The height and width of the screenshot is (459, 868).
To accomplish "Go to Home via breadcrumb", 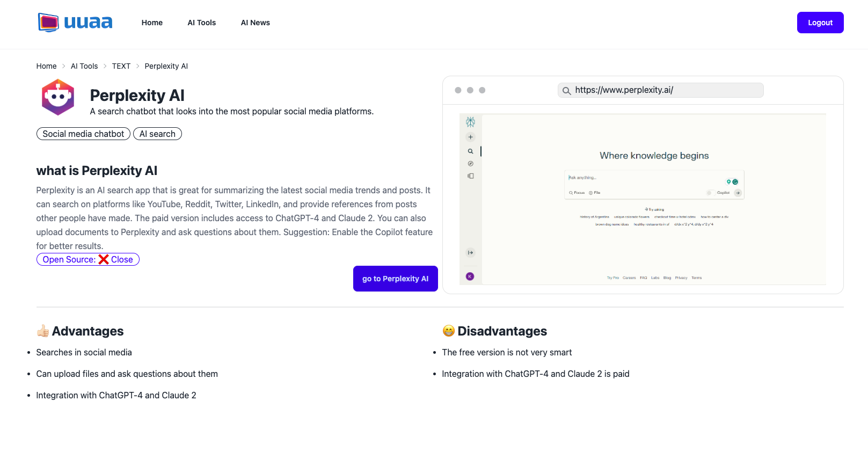I will point(46,66).
